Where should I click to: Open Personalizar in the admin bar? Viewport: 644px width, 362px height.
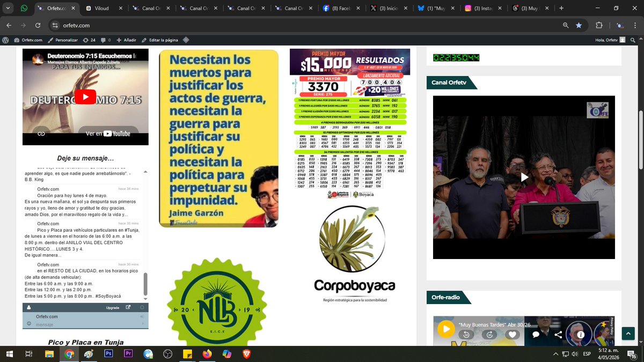tap(63, 40)
